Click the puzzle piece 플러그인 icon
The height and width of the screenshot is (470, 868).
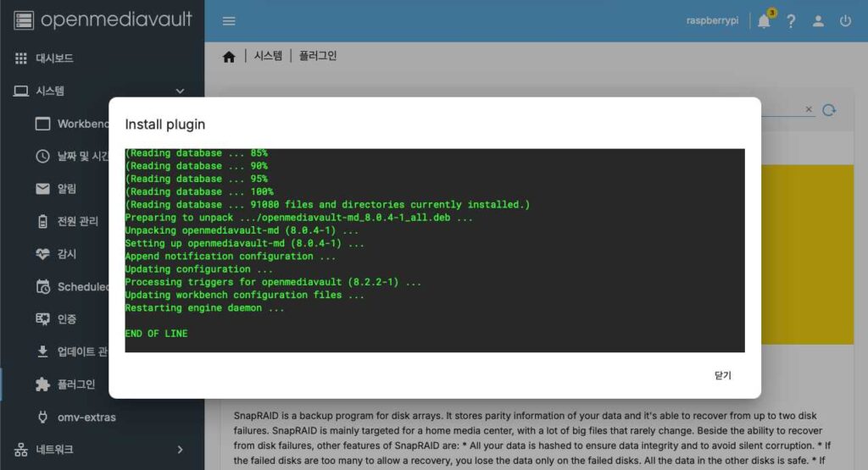42,384
